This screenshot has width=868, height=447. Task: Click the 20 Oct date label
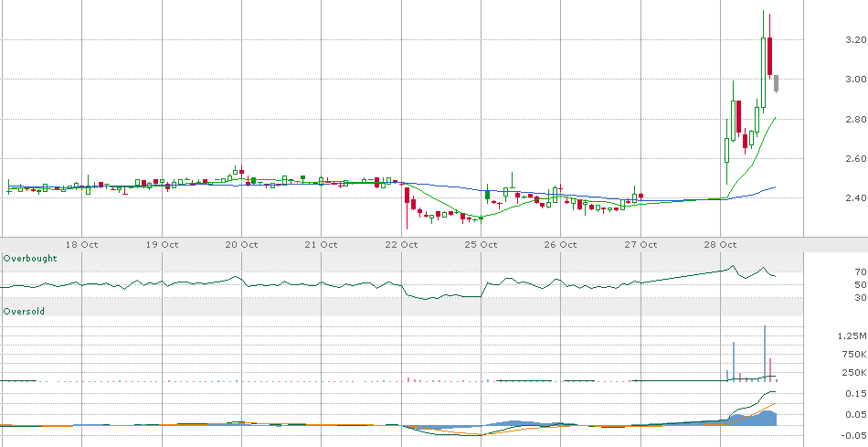click(242, 244)
